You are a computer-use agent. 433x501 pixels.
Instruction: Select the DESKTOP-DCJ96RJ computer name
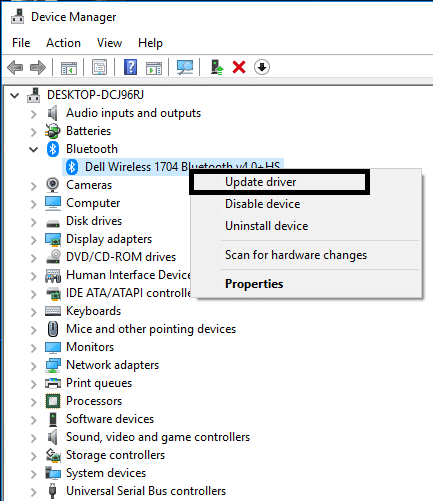click(95, 95)
